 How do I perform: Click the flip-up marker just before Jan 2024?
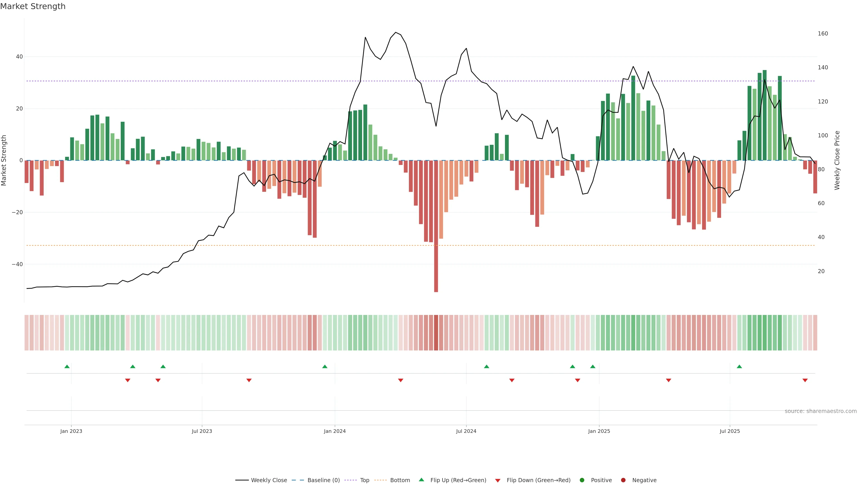pyautogui.click(x=325, y=366)
